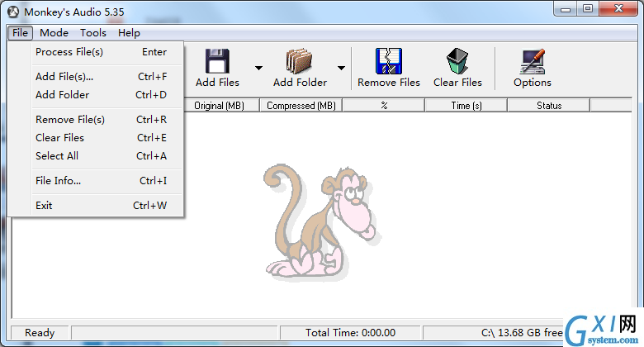
Task: Open the Options toolbar icon
Action: tap(533, 62)
